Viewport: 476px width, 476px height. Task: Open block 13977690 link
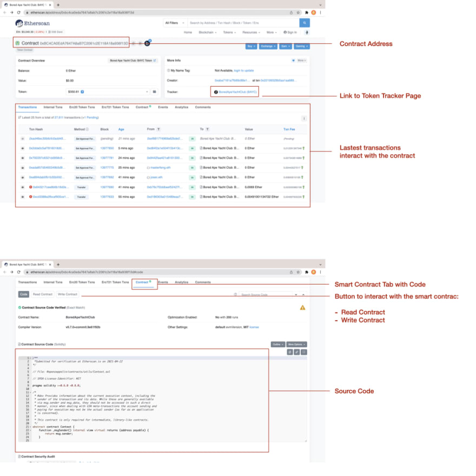tap(107, 187)
